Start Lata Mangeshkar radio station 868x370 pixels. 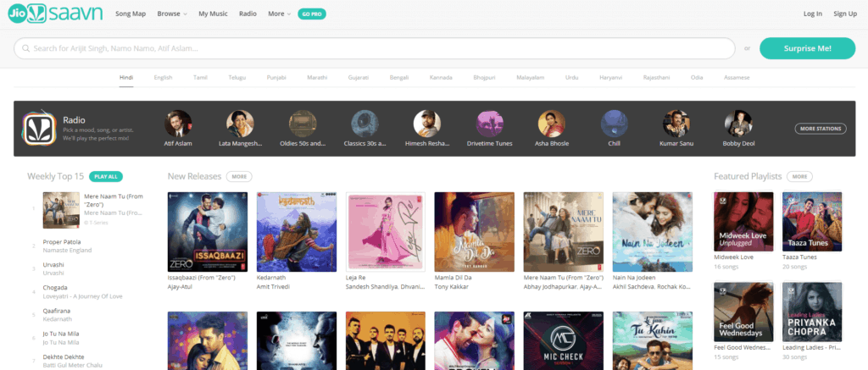[240, 124]
